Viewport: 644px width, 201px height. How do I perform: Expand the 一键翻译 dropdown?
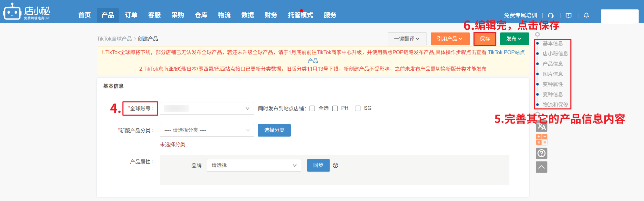(x=407, y=39)
